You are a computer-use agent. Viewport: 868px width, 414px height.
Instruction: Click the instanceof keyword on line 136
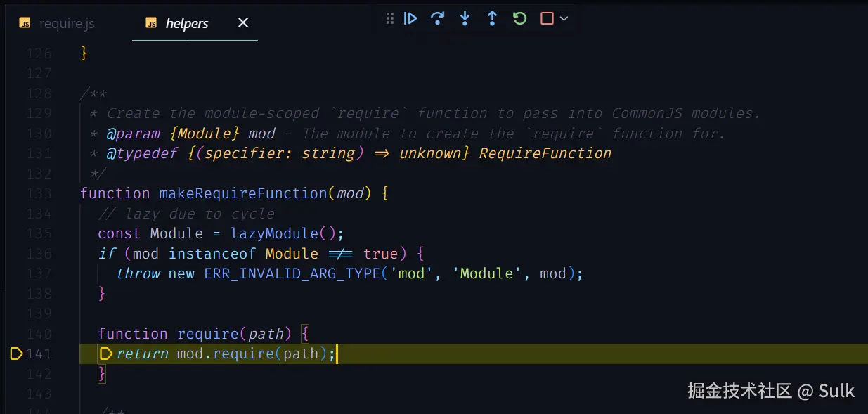point(212,254)
